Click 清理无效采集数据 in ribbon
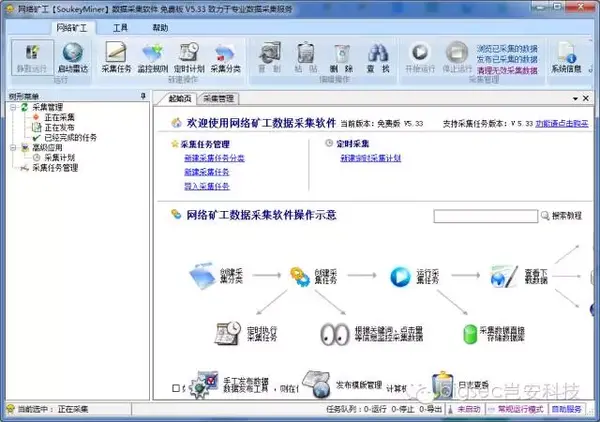Screen dimensions: 600x422 coord(507,70)
